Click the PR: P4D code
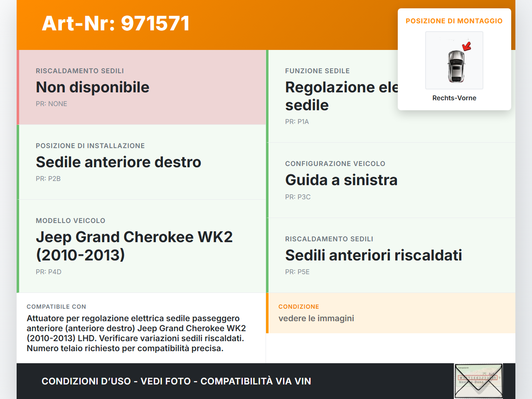Image resolution: width=532 pixels, height=399 pixels. pyautogui.click(x=49, y=272)
